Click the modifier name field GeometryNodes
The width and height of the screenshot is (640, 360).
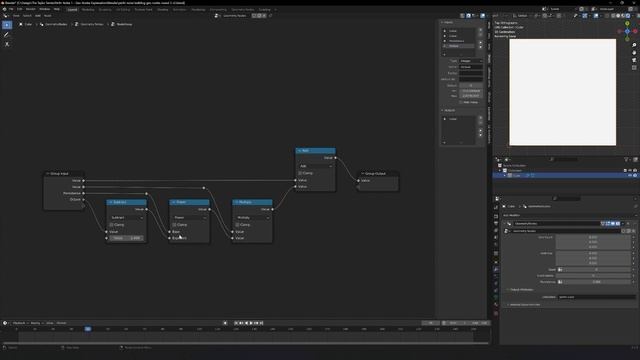pos(557,224)
